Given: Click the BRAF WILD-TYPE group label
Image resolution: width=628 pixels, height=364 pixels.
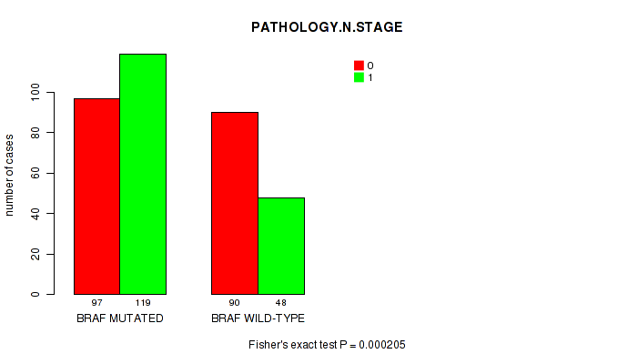Looking at the screenshot, I should click(258, 318).
